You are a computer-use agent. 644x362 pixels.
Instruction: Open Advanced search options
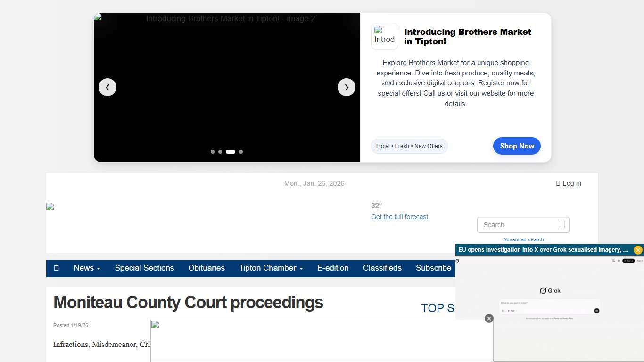click(523, 239)
